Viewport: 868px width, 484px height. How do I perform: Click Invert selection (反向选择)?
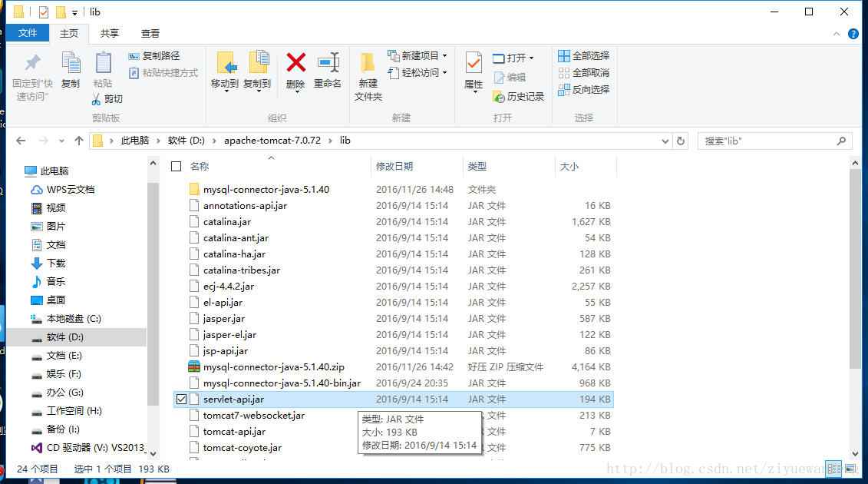[x=583, y=89]
